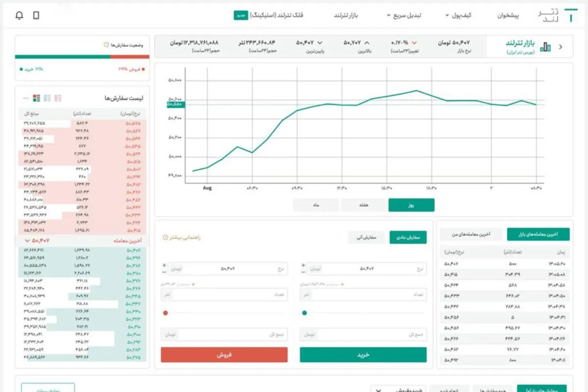Select the month (ماه) chart range

[316, 205]
